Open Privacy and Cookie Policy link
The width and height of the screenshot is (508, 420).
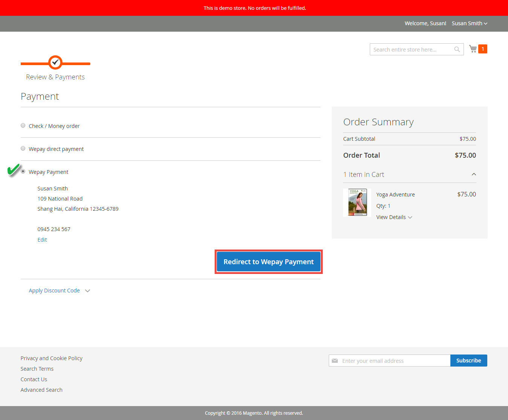tap(52, 358)
